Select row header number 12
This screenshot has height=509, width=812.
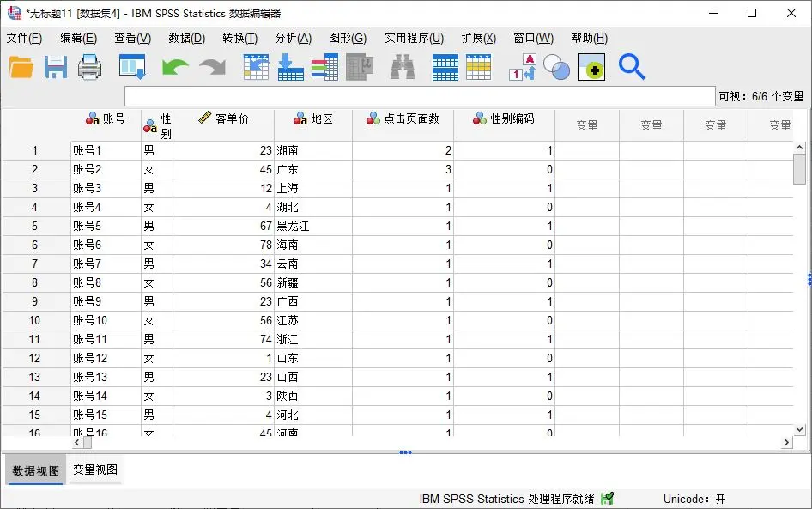[x=34, y=358]
